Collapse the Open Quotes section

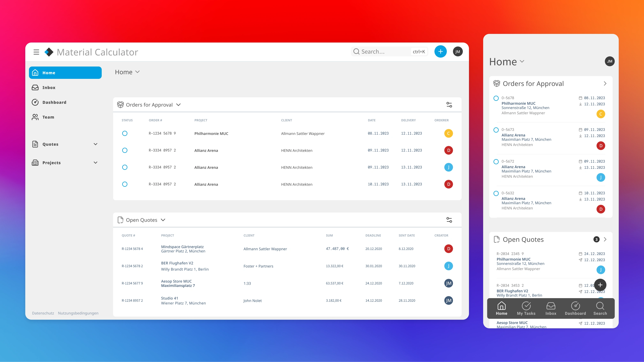tap(163, 220)
